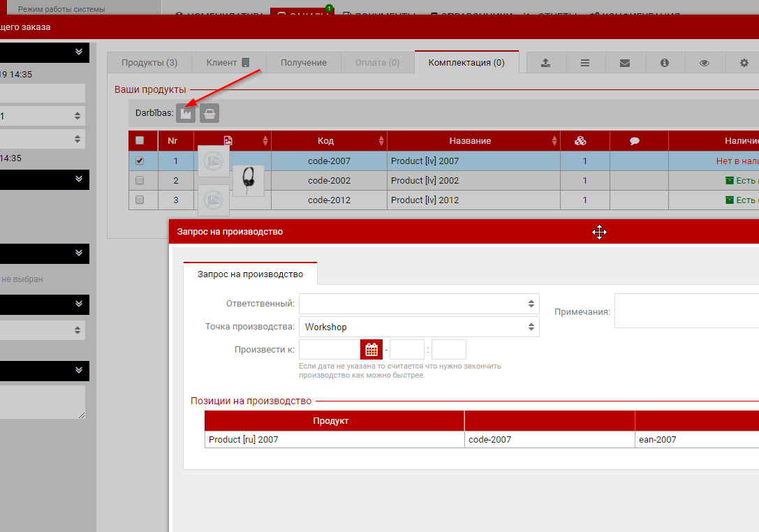This screenshot has width=759, height=532.
Task: Open the envelope mail icon tab
Action: pos(625,63)
